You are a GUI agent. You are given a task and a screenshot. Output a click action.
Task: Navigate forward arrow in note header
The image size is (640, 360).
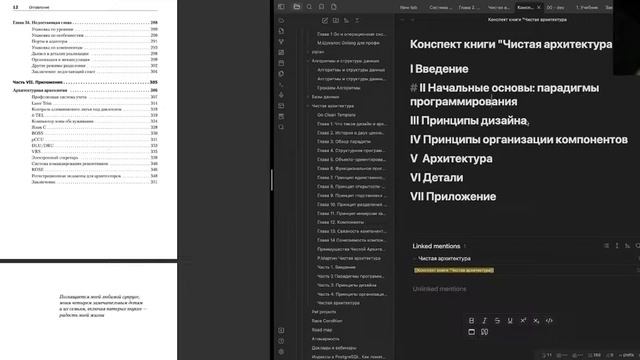[x=412, y=20]
